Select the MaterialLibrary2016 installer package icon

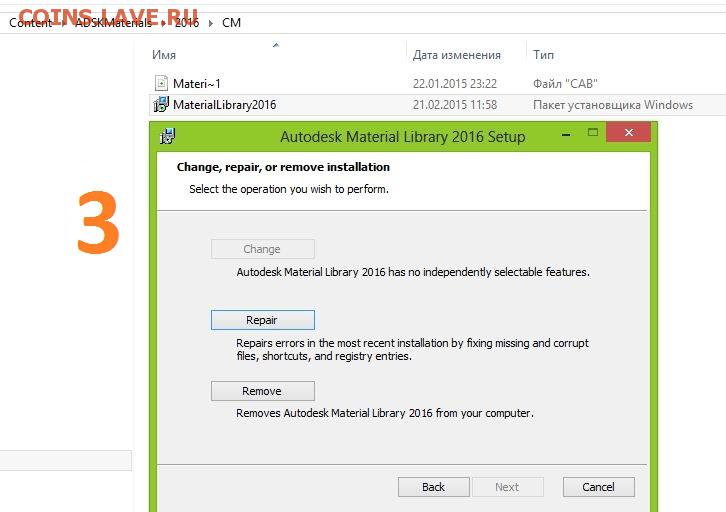161,105
